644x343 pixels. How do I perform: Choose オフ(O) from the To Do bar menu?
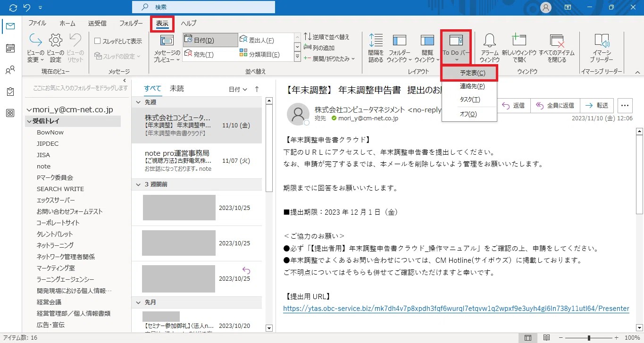click(x=469, y=114)
